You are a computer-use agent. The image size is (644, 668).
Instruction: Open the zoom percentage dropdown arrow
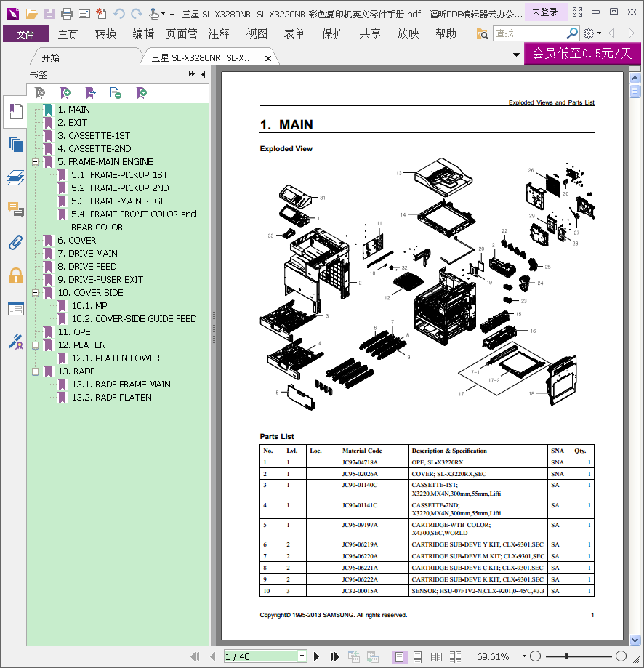pos(524,656)
